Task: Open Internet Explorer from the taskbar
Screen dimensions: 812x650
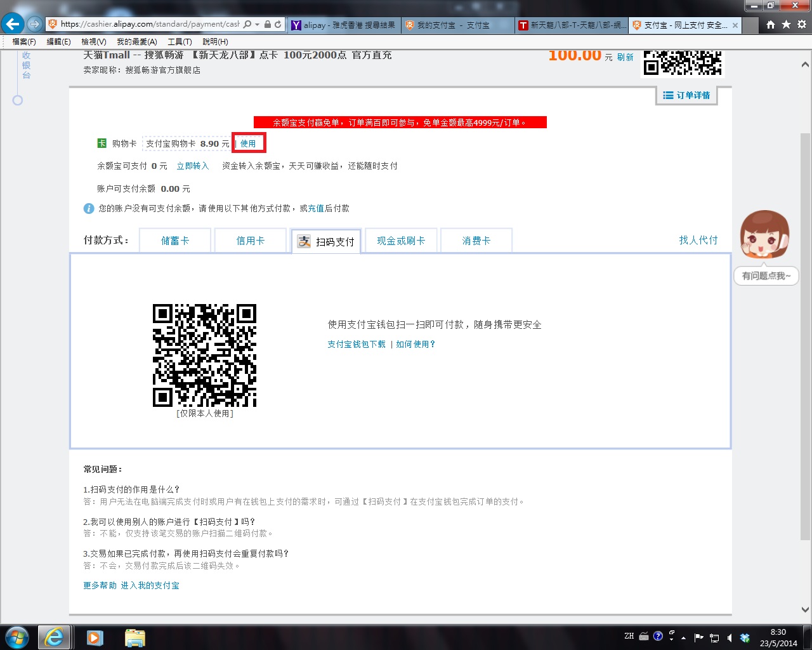Action: (x=54, y=637)
